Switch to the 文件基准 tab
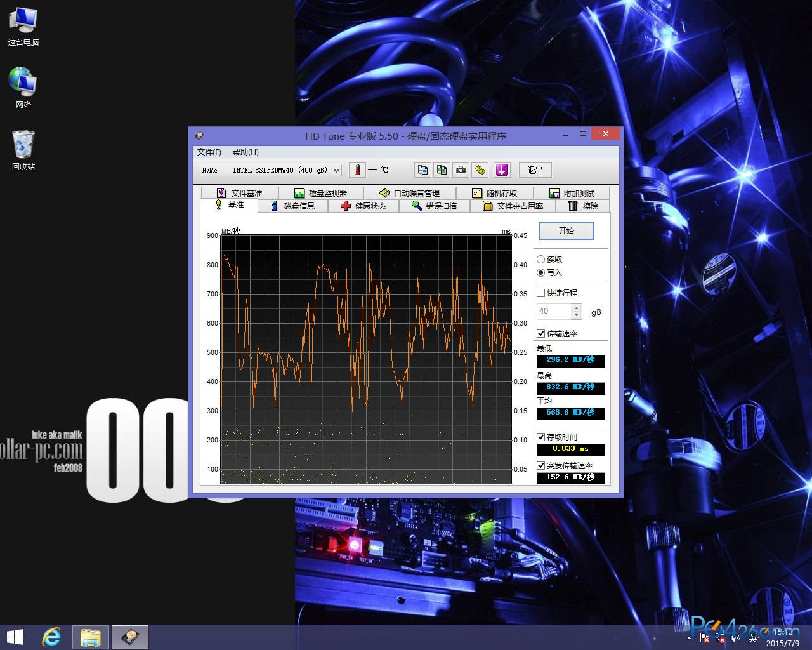 click(x=239, y=193)
